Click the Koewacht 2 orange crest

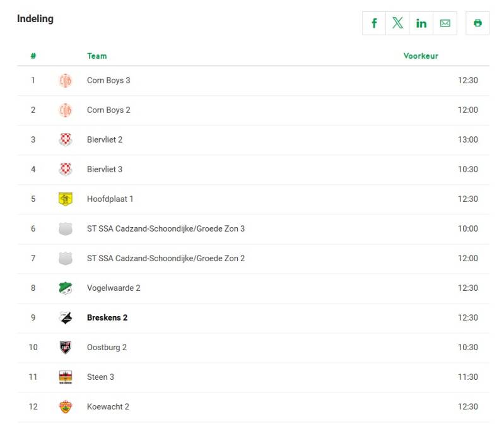tap(65, 406)
